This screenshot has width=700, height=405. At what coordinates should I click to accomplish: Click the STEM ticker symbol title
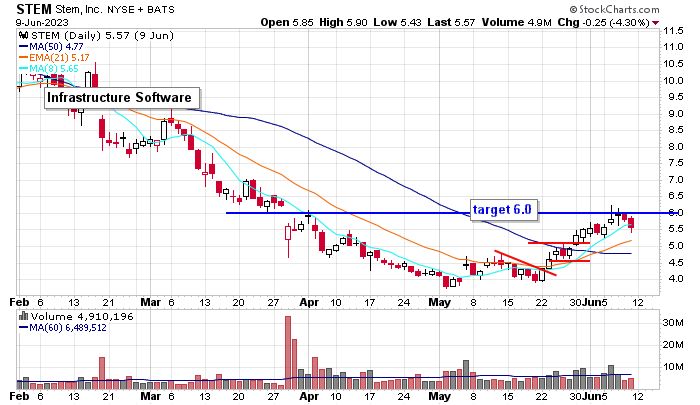click(34, 9)
